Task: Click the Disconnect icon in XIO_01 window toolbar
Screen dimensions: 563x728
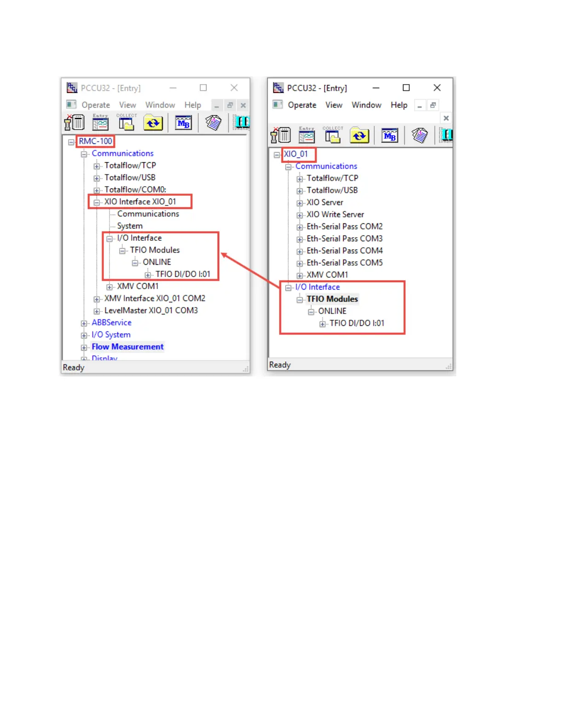Action: [281, 136]
